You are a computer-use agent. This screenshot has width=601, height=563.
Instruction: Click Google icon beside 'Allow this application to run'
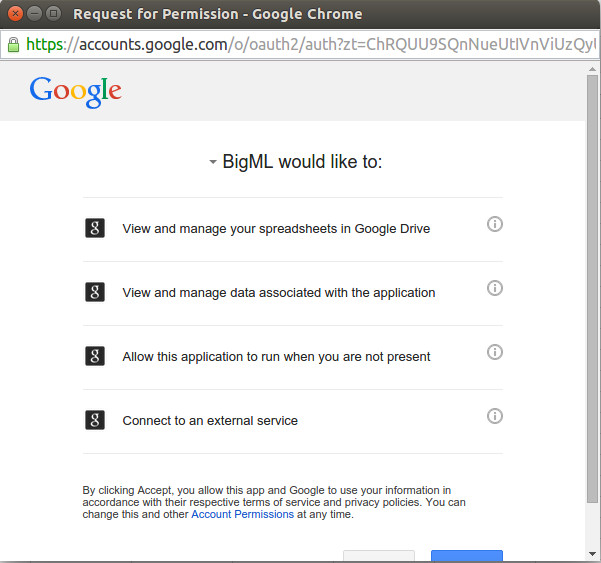[x=95, y=356]
